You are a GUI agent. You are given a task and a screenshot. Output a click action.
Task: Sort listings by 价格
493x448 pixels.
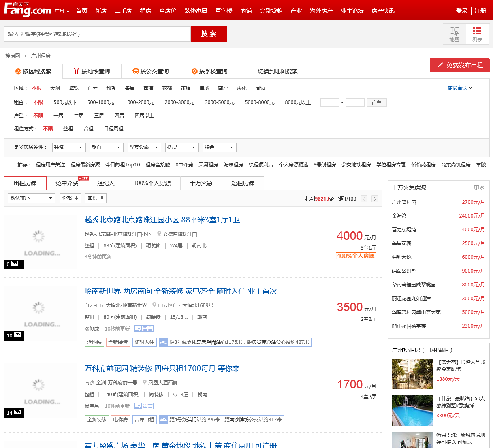[70, 198]
